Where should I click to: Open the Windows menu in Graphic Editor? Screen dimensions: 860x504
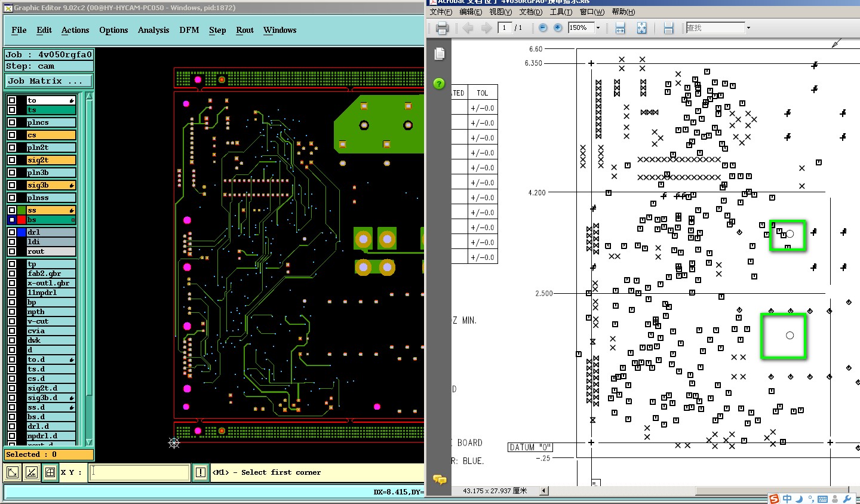(x=280, y=30)
